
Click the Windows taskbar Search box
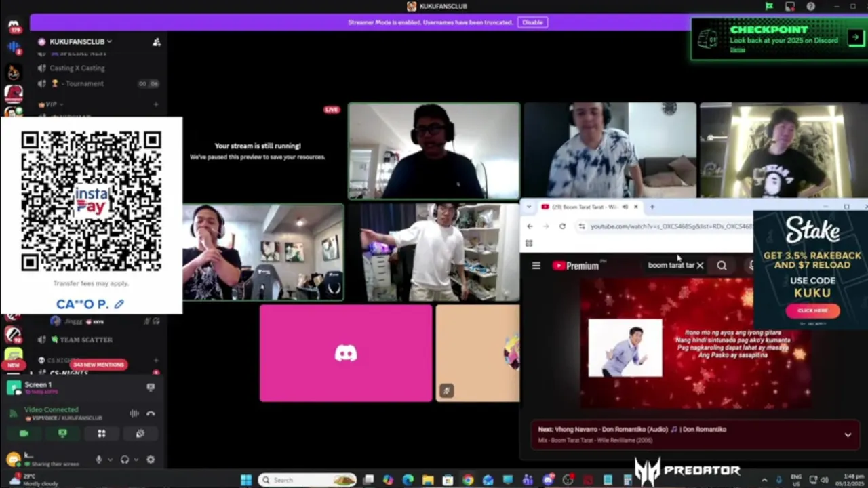(307, 480)
